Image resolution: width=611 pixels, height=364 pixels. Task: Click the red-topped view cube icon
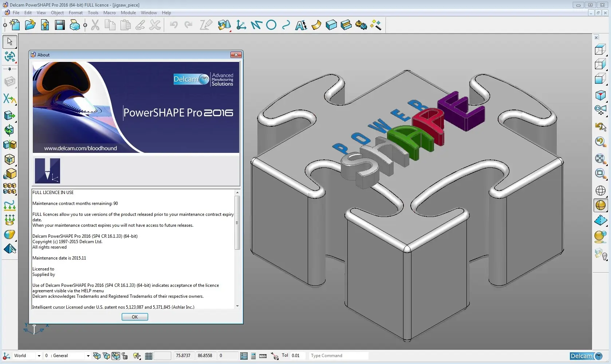(600, 95)
